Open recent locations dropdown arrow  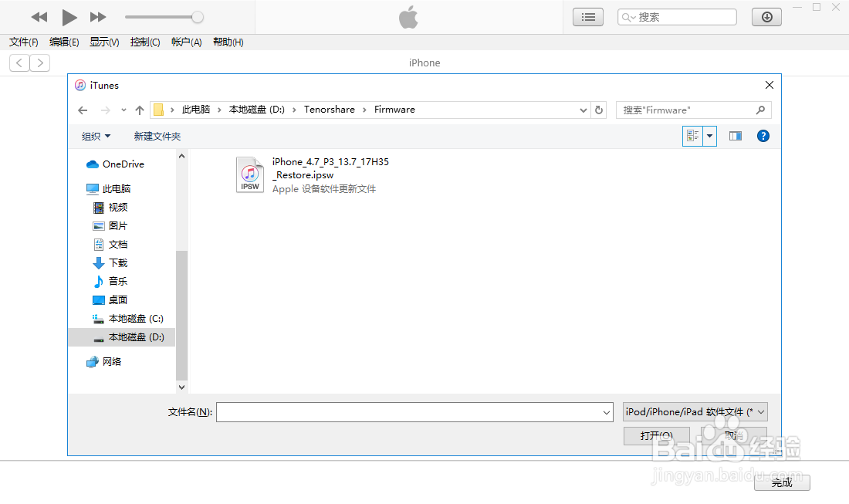[x=123, y=110]
